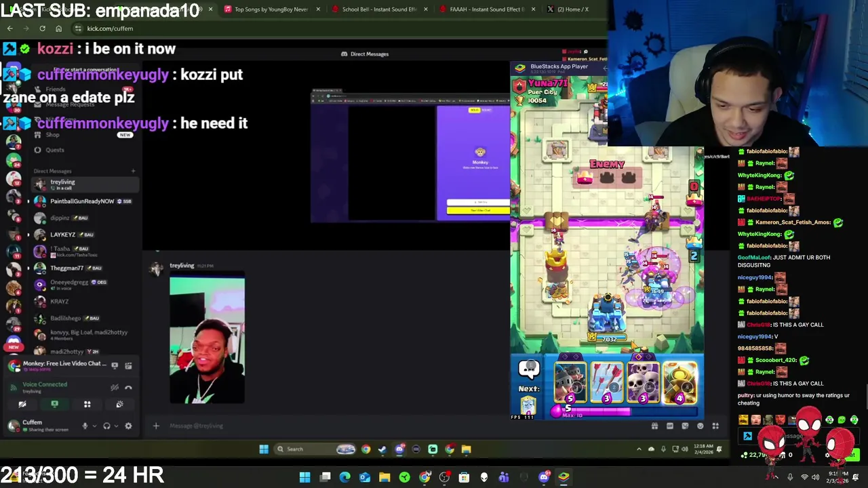
Task: Open Outlook from bottom taskbar
Action: [x=365, y=477]
